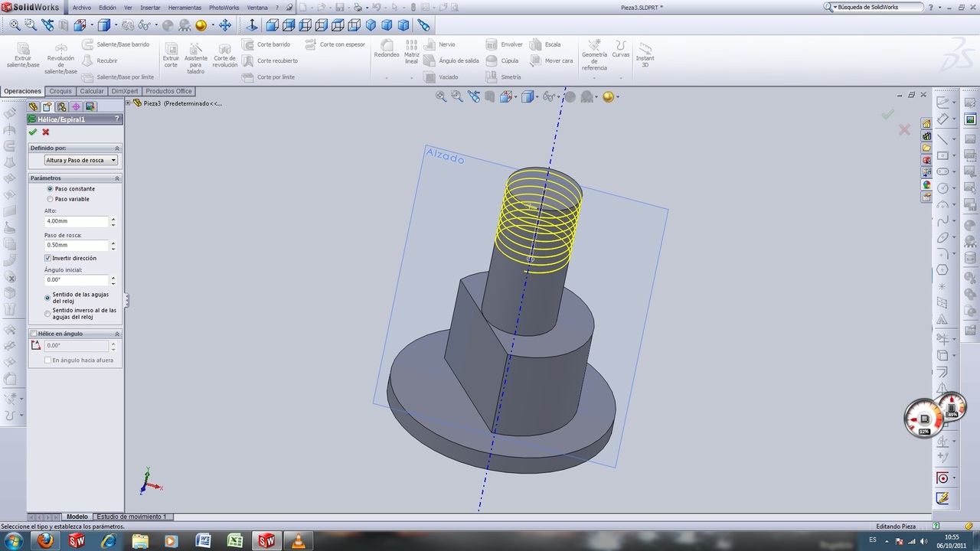Screen dimensions: 980x551
Task: Click Vaciado
Action: [442, 77]
